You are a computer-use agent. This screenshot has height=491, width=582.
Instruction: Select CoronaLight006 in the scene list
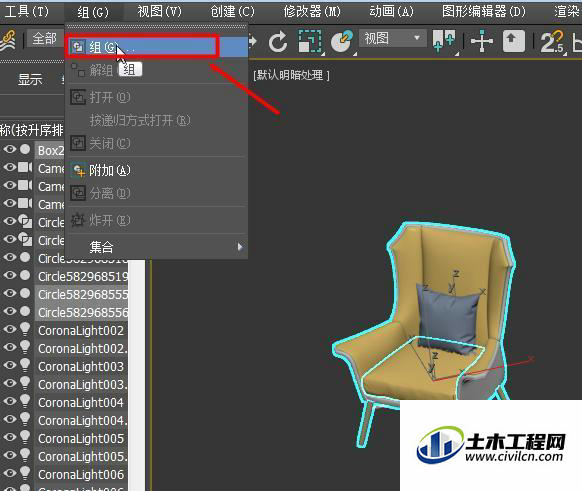point(81,474)
